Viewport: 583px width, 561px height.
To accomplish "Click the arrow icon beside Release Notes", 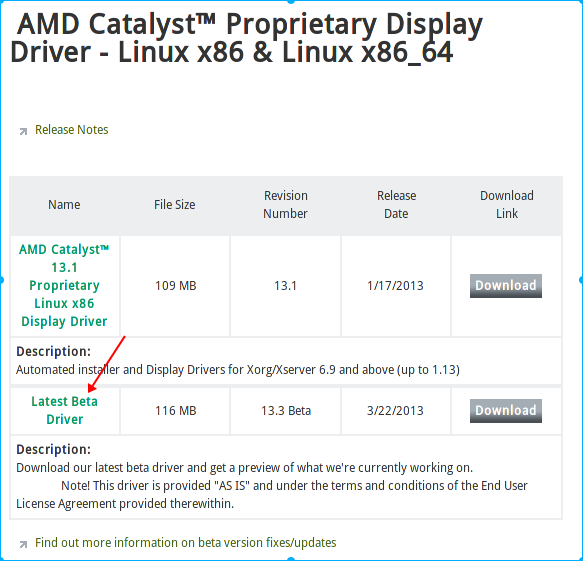I will [x=23, y=131].
